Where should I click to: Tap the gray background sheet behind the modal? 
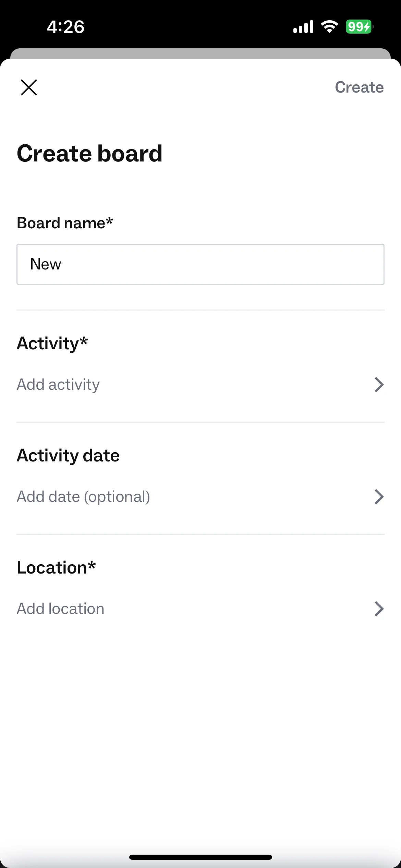(x=200, y=53)
